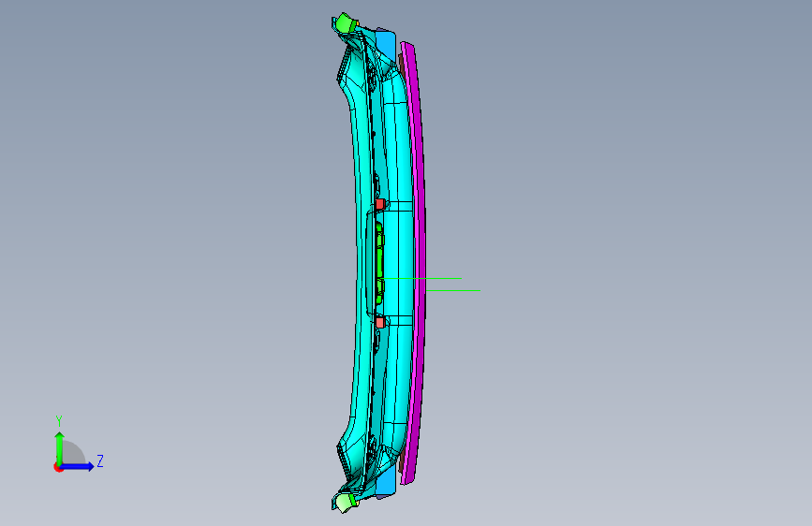Click the green Y axis arrow of the triad
The image size is (812, 526).
click(60, 447)
